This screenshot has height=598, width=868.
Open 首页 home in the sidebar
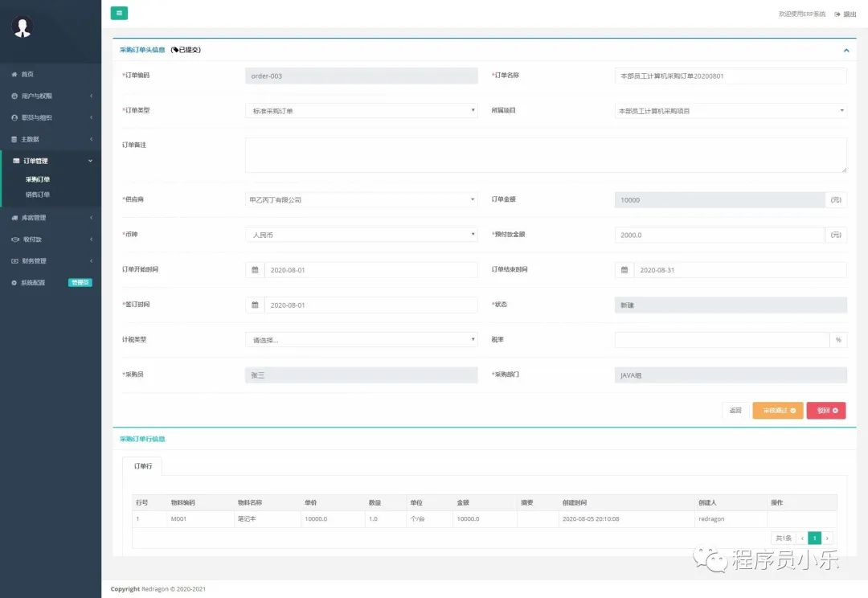[x=51, y=74]
